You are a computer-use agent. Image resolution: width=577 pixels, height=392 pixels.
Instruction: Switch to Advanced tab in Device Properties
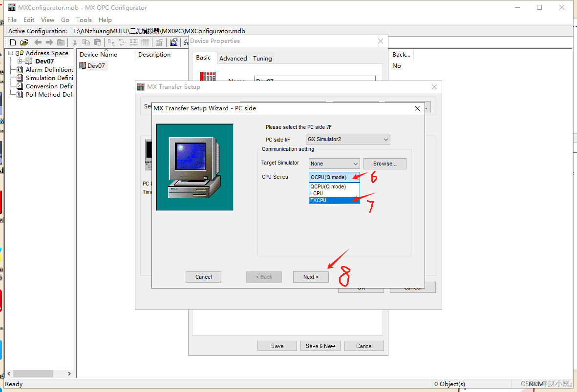tap(233, 59)
